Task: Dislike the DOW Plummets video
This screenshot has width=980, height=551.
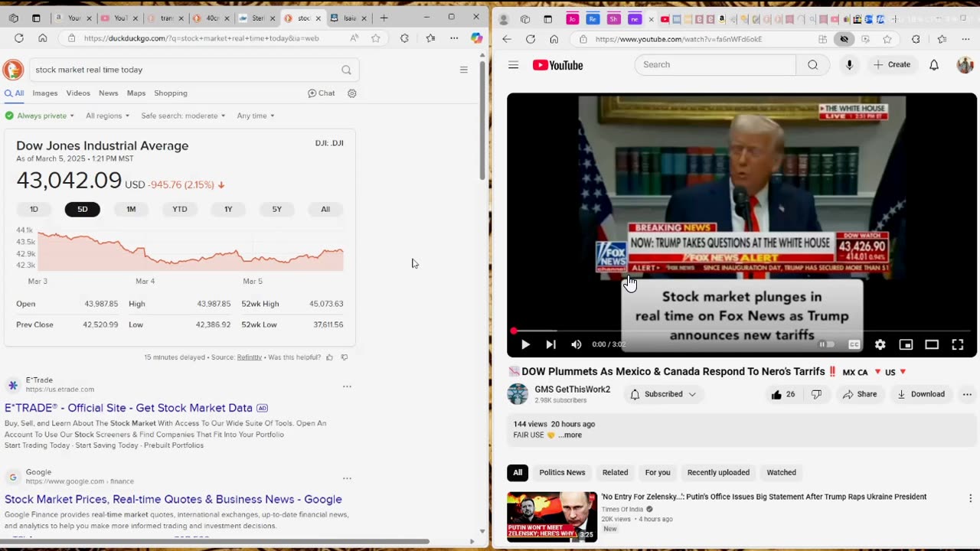Action: (x=816, y=394)
